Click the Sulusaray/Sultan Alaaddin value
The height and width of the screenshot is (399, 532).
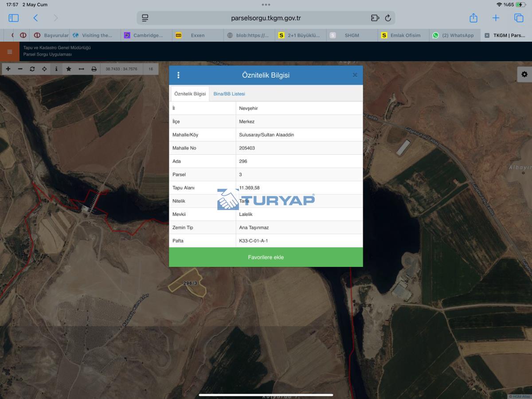(x=266, y=135)
